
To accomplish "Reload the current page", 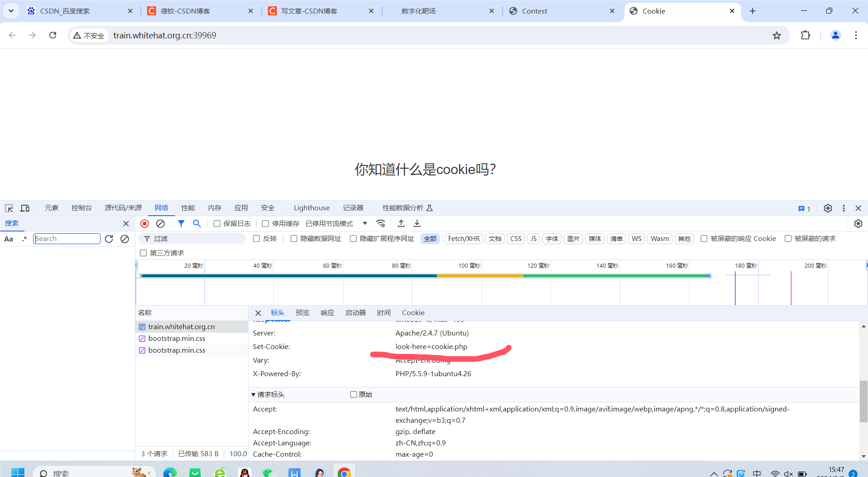I will 53,35.
